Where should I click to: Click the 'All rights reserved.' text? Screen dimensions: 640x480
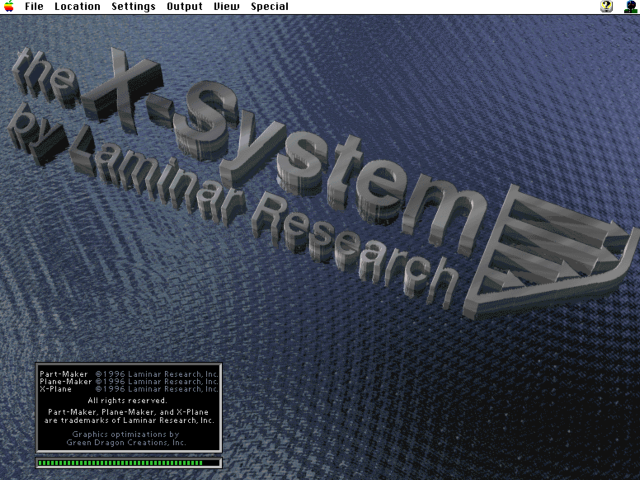point(127,400)
